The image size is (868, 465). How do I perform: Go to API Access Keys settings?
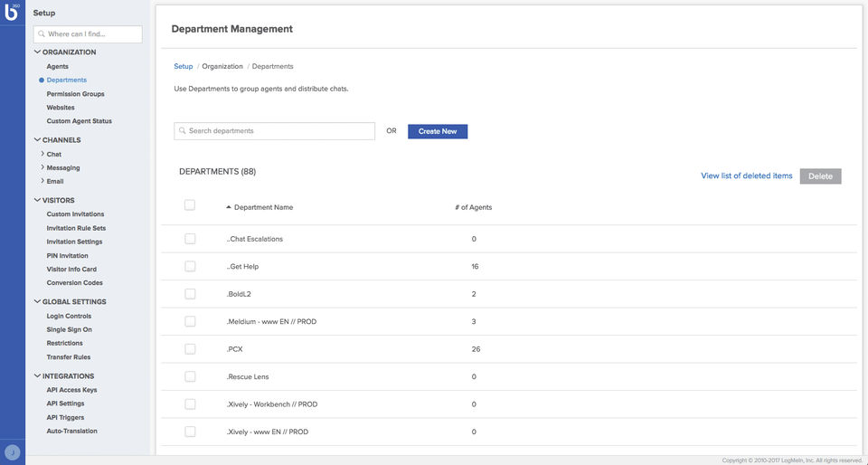coord(71,390)
